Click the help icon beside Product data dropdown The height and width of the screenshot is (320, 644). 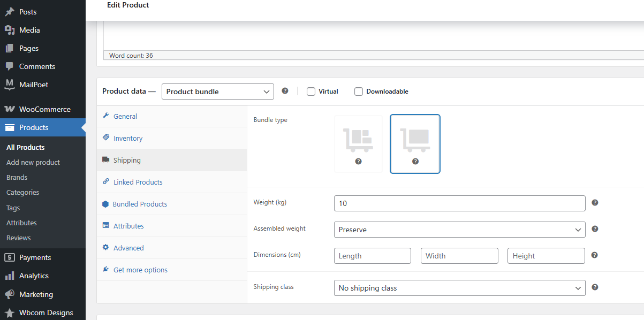284,91
